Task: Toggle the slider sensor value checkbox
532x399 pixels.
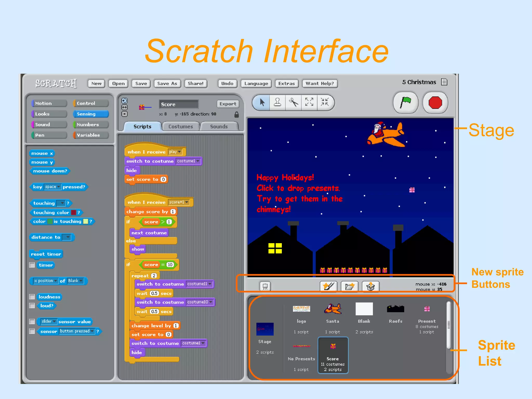Action: pyautogui.click(x=32, y=322)
